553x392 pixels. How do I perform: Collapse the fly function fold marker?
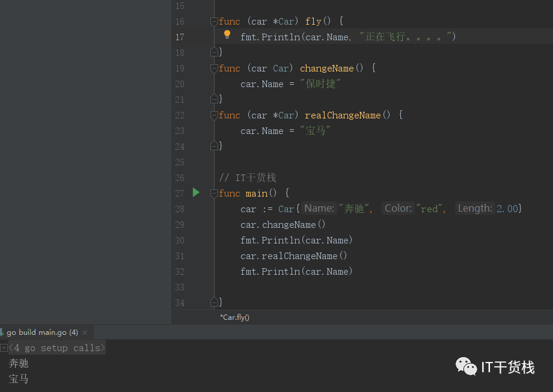point(214,22)
